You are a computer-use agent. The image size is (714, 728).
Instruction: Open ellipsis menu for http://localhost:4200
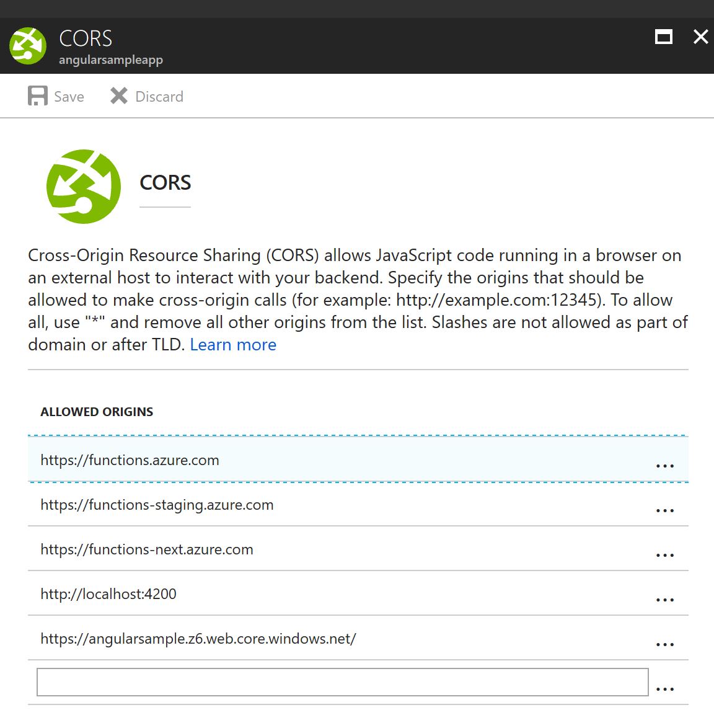tap(665, 600)
